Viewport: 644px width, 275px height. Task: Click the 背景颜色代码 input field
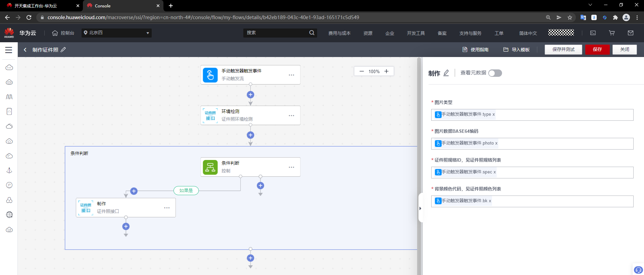click(532, 201)
